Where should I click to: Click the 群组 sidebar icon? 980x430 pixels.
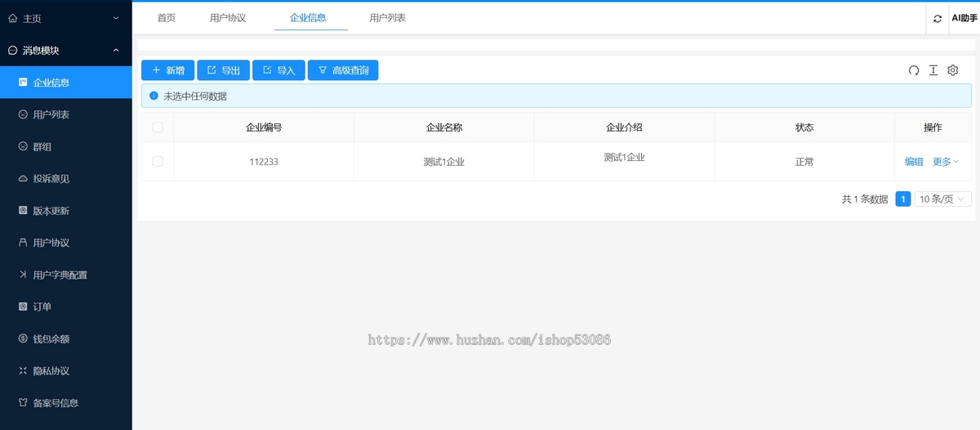click(23, 146)
